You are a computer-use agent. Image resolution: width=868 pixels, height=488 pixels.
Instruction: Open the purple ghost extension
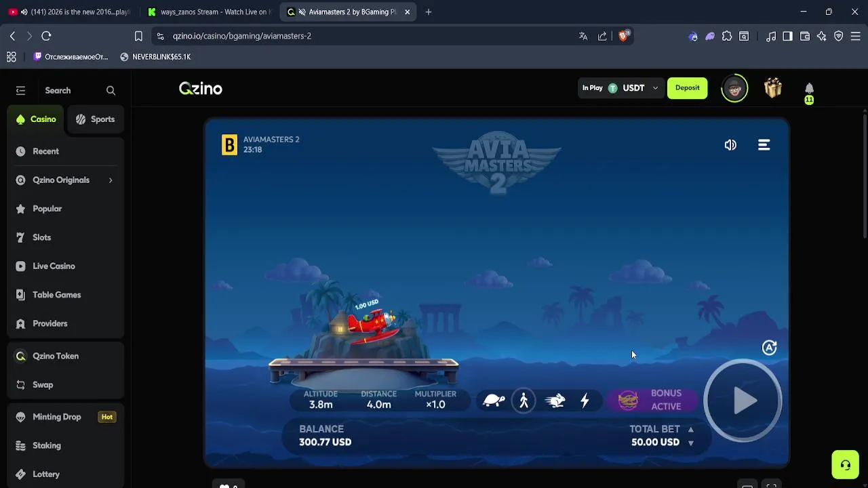[x=710, y=37]
